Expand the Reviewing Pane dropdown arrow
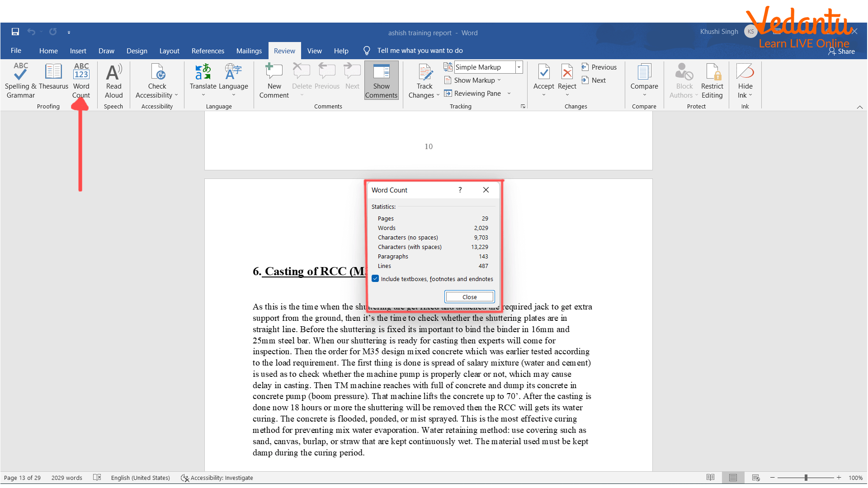This screenshot has height=488, width=868. [509, 94]
